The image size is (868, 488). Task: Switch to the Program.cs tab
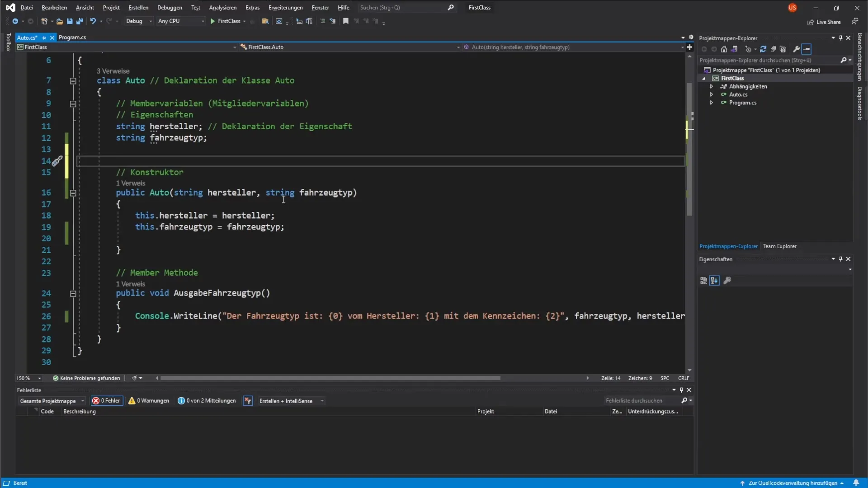72,38
